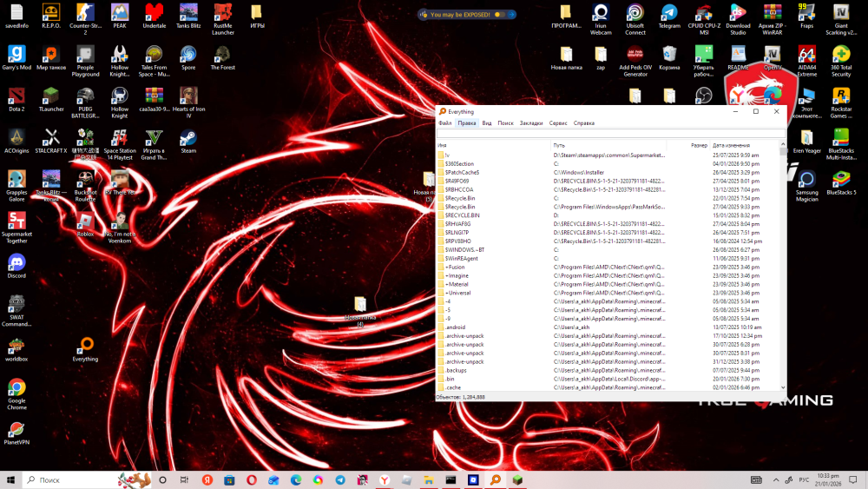Select the +Fusion folder row
Viewport: 868px width, 489px height.
point(608,267)
